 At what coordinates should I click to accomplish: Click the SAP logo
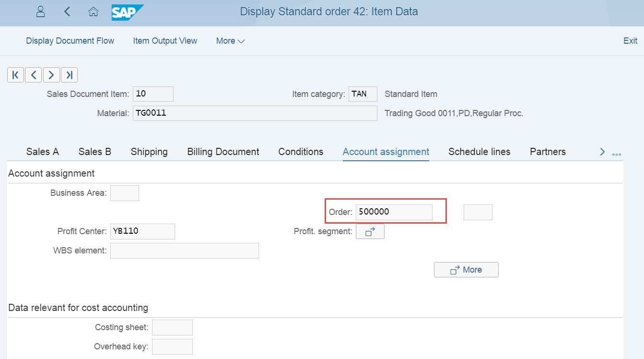[127, 12]
